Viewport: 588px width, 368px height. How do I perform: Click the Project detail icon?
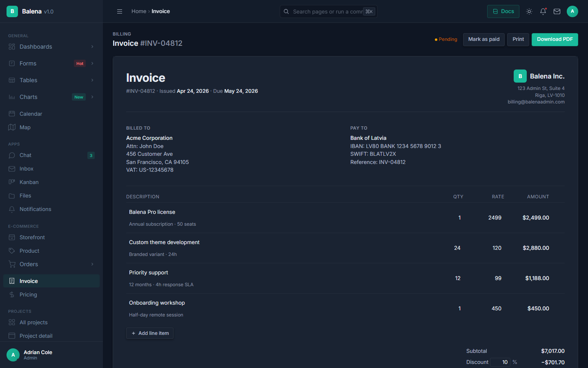tap(12, 336)
